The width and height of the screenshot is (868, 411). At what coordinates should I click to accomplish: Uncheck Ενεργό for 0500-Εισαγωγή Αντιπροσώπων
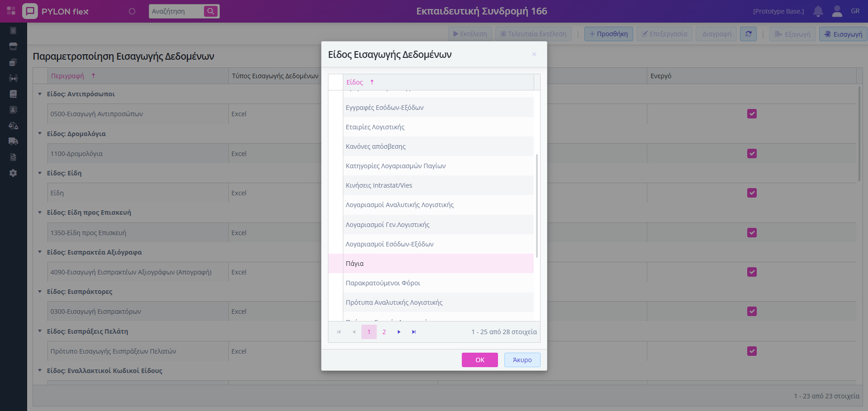(752, 114)
